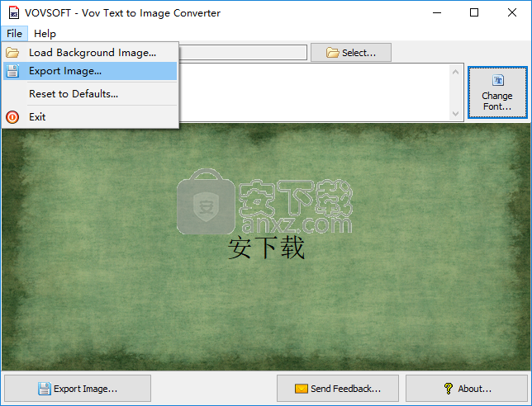Click inside the text input area
Screen dimensions: 532x406
coord(314,92)
